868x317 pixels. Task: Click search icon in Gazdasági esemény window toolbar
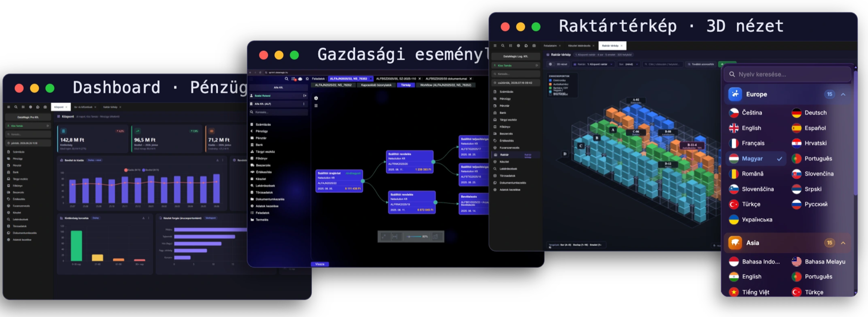coord(286,79)
